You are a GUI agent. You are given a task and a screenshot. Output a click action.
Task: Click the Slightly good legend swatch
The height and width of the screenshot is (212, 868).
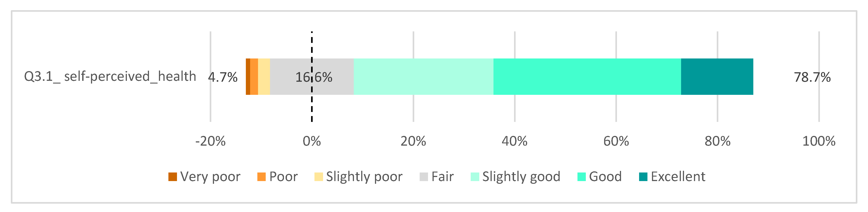pos(475,177)
